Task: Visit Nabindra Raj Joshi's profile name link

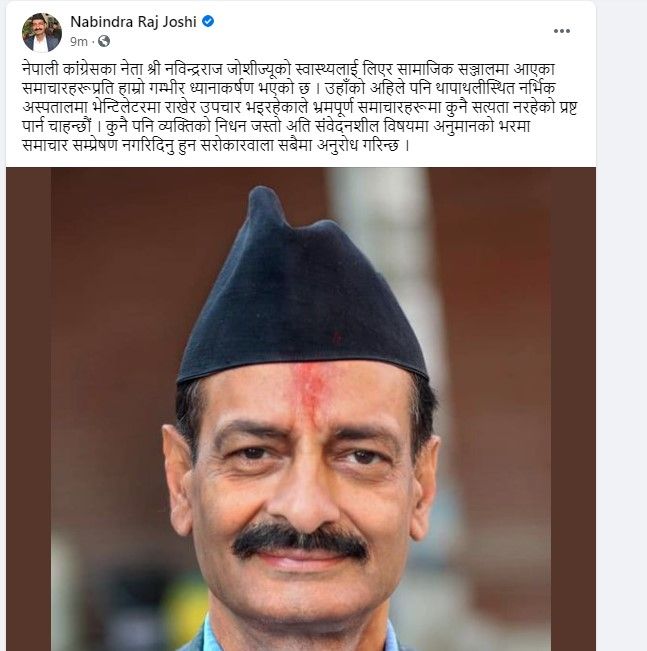Action: click(133, 22)
